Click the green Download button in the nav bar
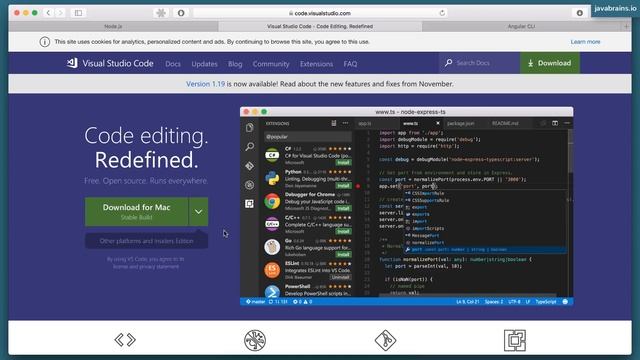The width and height of the screenshot is (640, 360). click(550, 63)
